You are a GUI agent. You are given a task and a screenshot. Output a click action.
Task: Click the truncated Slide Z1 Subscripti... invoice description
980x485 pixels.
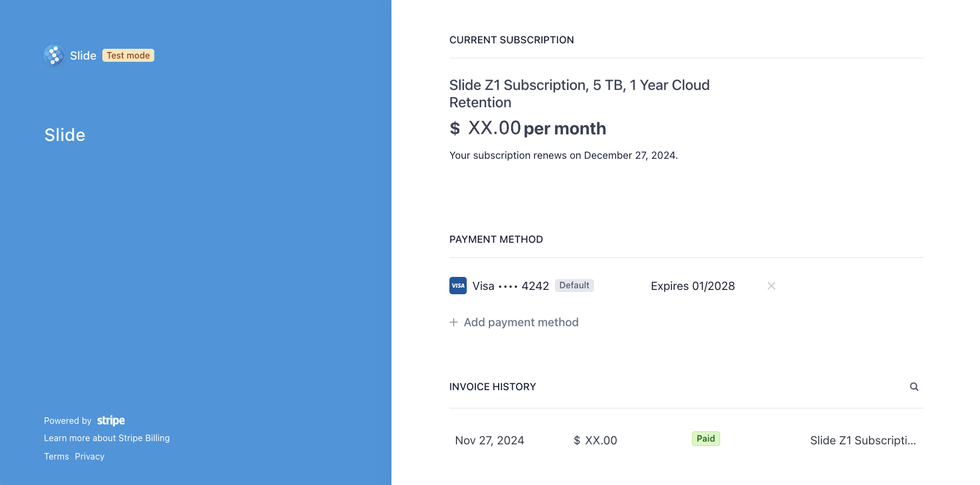point(863,440)
